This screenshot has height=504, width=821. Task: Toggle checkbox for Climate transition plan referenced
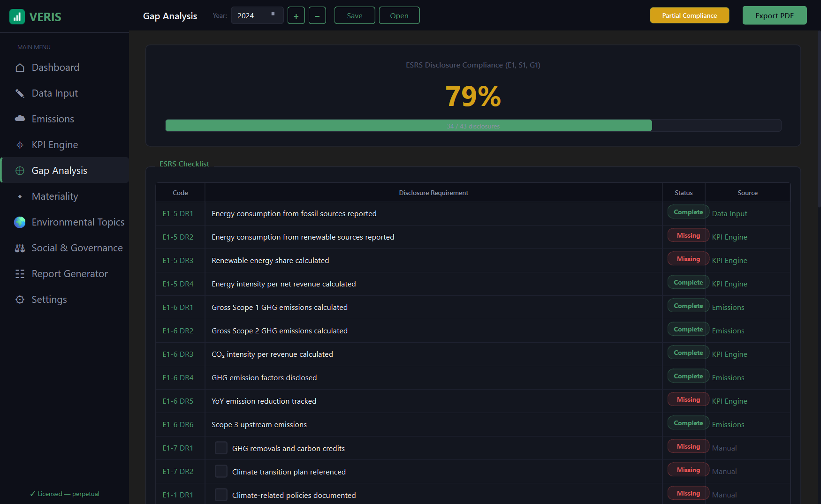coord(221,471)
